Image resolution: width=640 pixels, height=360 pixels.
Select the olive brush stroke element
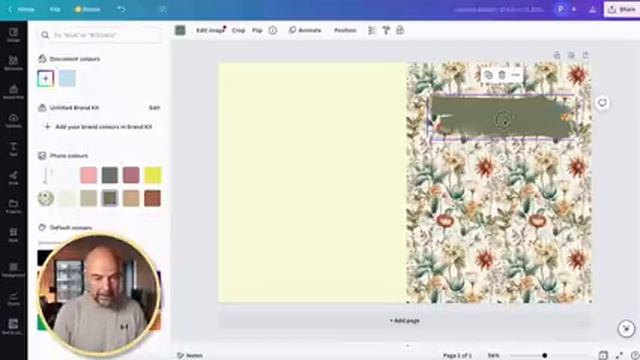(502, 117)
